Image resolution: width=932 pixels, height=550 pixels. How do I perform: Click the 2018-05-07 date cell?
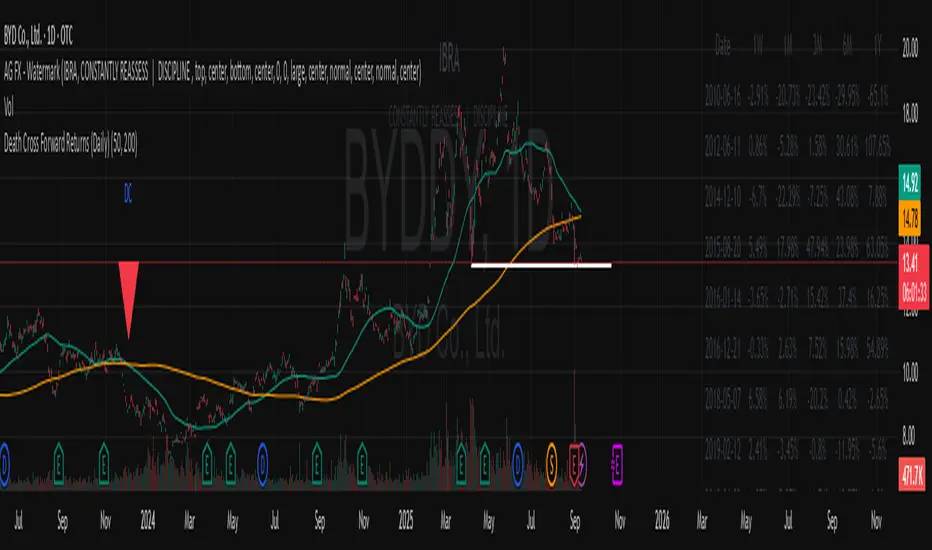tap(723, 398)
